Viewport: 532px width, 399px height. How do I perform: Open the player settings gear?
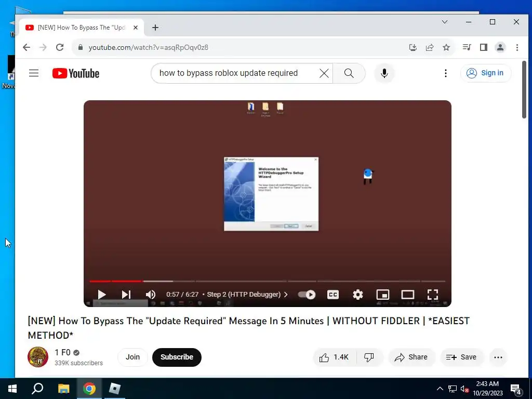[x=357, y=294]
